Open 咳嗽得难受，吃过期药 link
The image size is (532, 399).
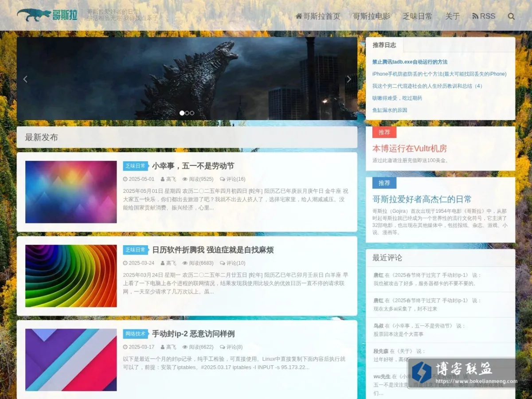pos(397,98)
